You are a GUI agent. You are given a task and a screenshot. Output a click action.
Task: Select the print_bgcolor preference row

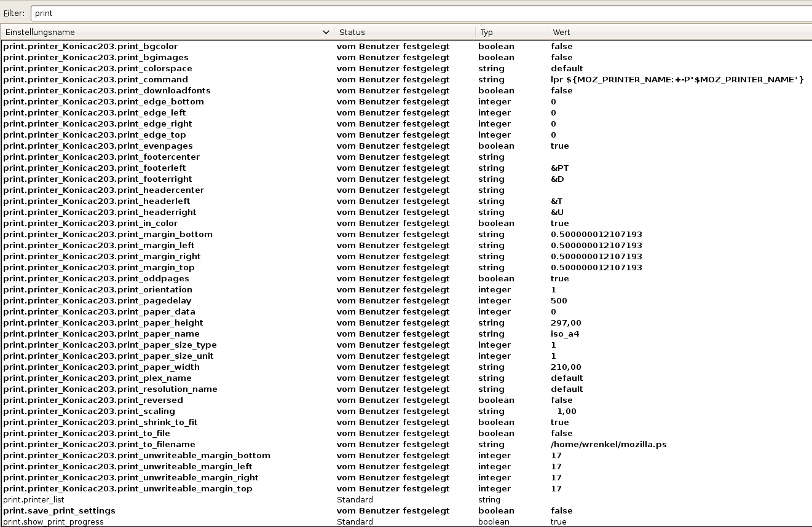[x=90, y=47]
